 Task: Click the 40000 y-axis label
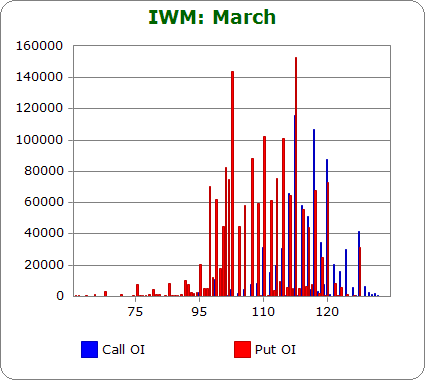coord(44,233)
